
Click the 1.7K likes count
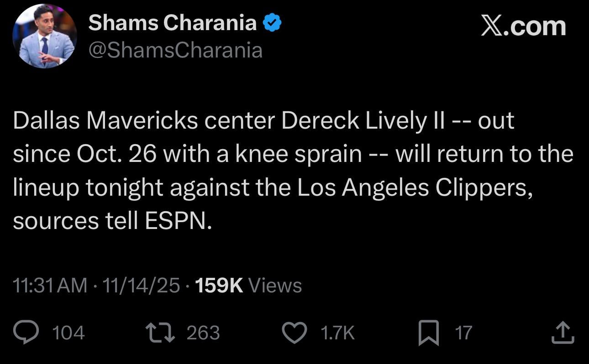pos(337,333)
